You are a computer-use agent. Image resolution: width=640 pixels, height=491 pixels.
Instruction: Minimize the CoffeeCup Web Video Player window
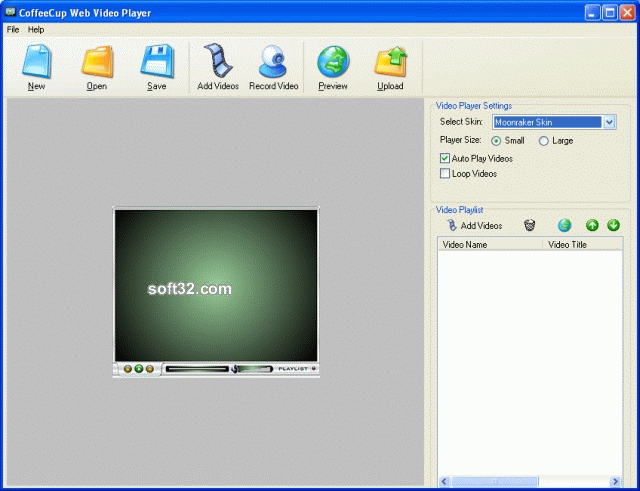coord(592,13)
